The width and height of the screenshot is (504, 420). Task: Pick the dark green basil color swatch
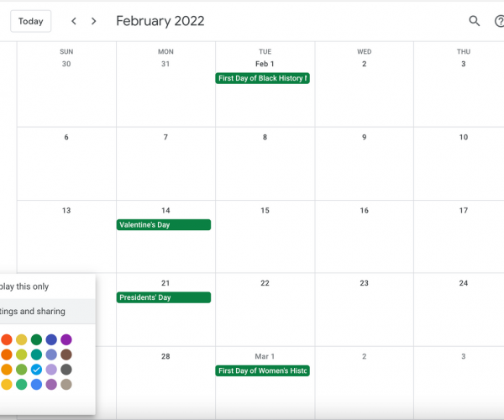click(x=36, y=339)
